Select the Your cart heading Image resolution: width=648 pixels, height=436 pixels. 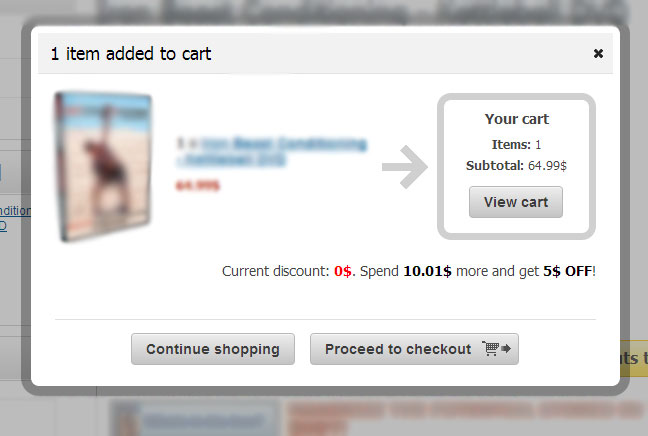pyautogui.click(x=517, y=119)
